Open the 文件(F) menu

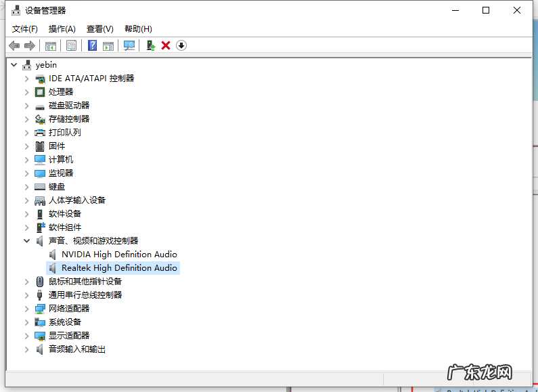(25, 29)
